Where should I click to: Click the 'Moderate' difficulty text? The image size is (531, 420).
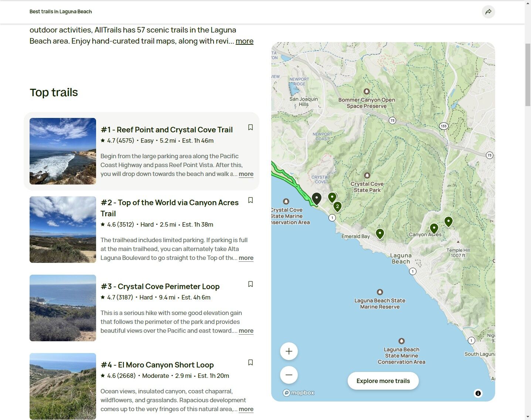156,376
